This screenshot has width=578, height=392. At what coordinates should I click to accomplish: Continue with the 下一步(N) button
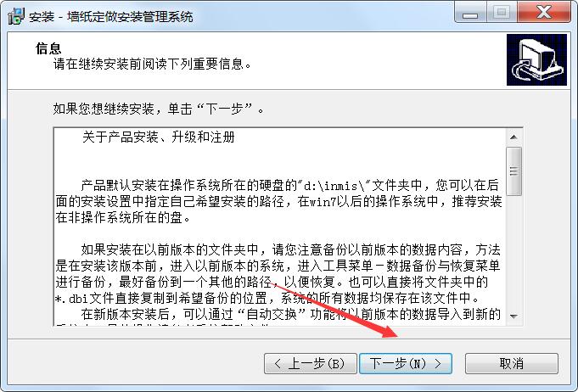[x=406, y=364]
